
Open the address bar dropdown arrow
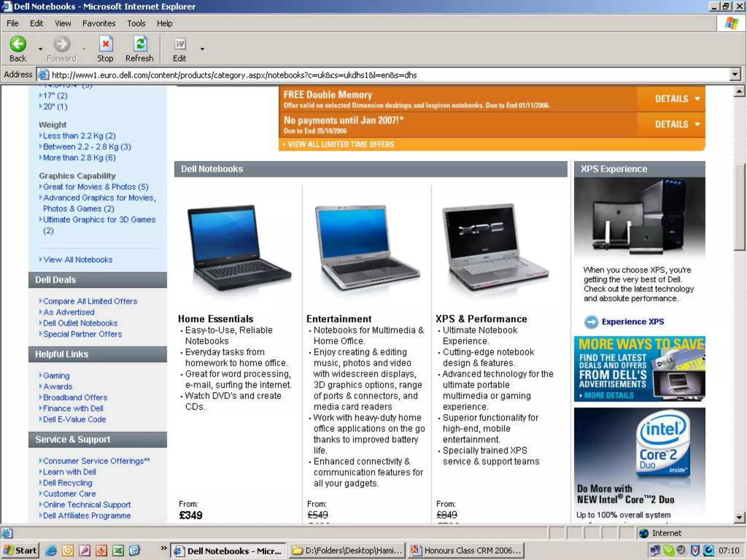tap(735, 75)
